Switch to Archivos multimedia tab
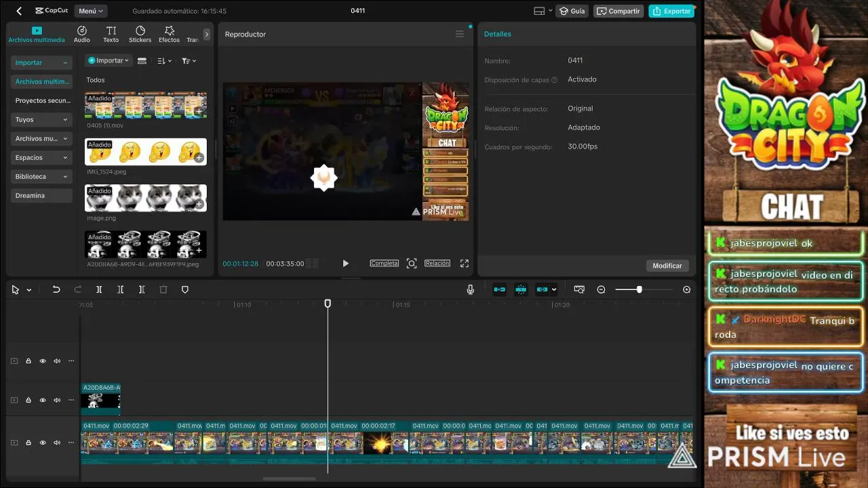 pos(37,35)
